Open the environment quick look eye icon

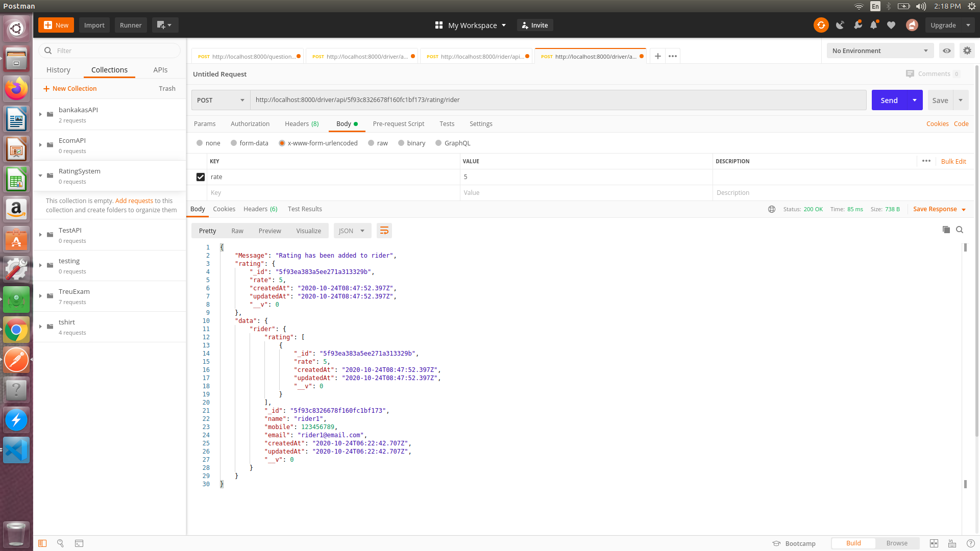click(x=947, y=51)
